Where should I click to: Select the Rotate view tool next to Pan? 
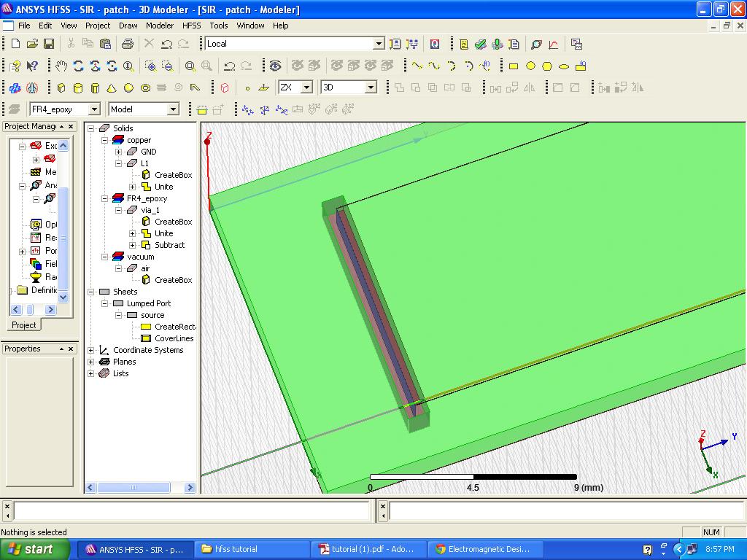[78, 66]
